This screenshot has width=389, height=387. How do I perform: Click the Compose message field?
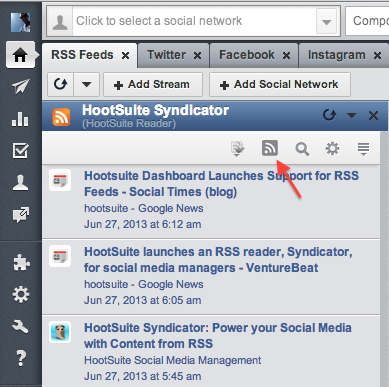click(367, 21)
